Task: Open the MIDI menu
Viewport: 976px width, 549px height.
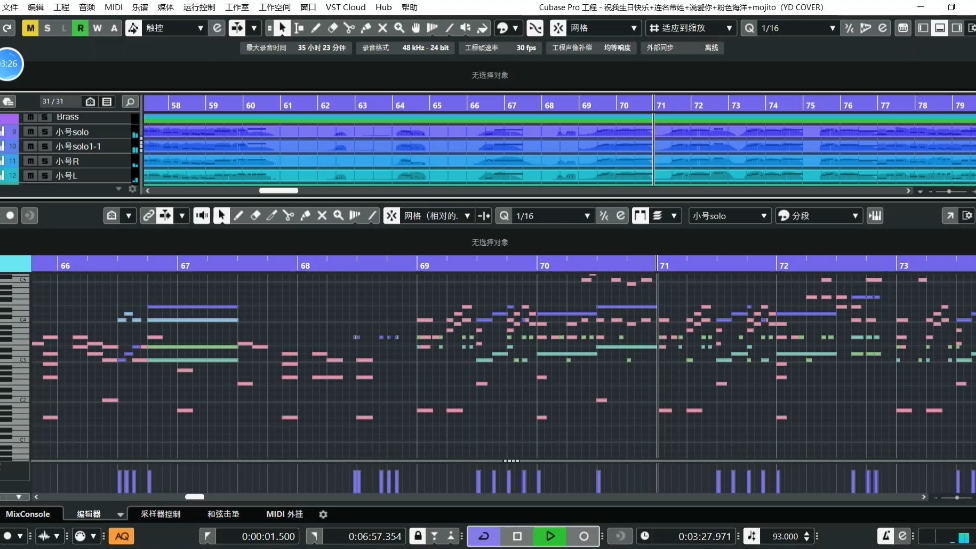Action: point(113,7)
